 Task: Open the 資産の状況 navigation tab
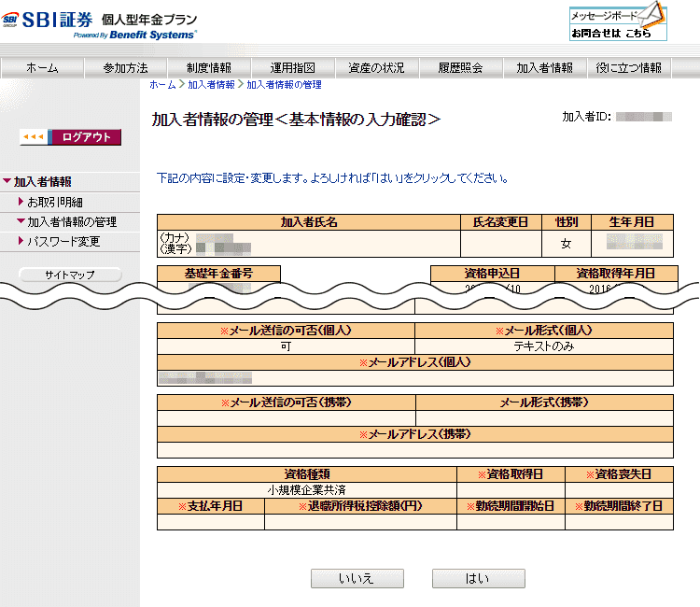tap(376, 68)
